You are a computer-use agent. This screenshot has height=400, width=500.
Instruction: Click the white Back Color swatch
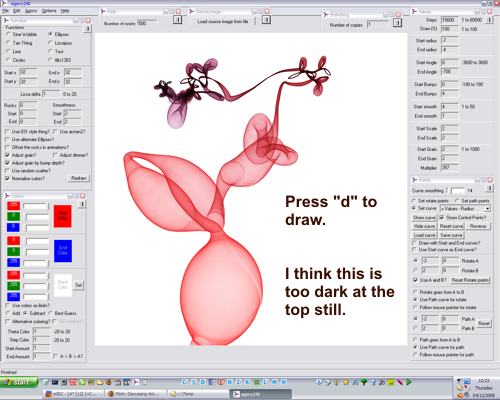click(63, 285)
